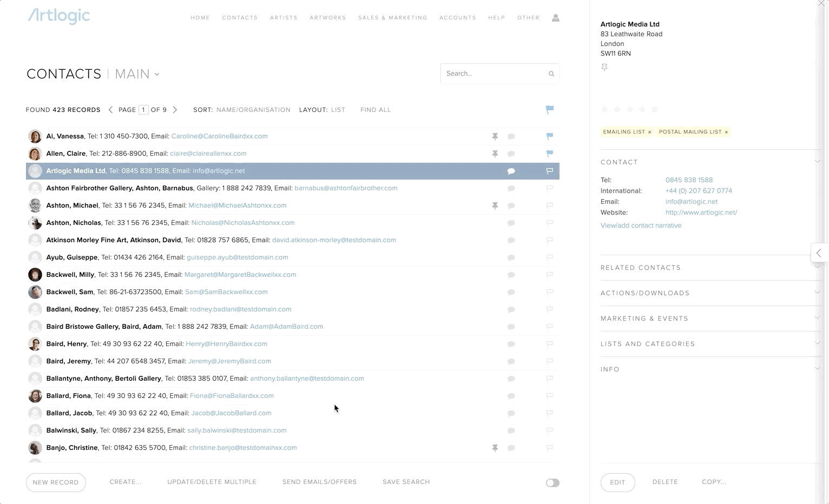Open the Copy... option
Viewport: 829px width, 504px height.
coord(714,482)
